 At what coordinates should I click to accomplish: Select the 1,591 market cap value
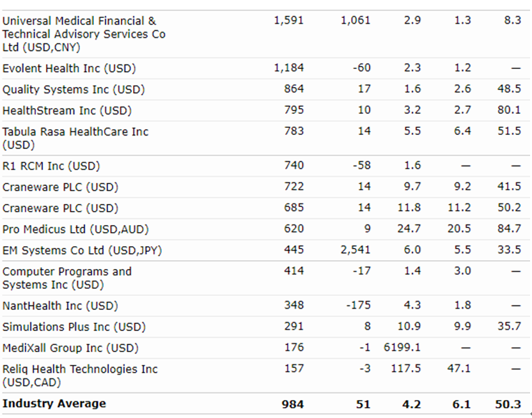(x=288, y=20)
